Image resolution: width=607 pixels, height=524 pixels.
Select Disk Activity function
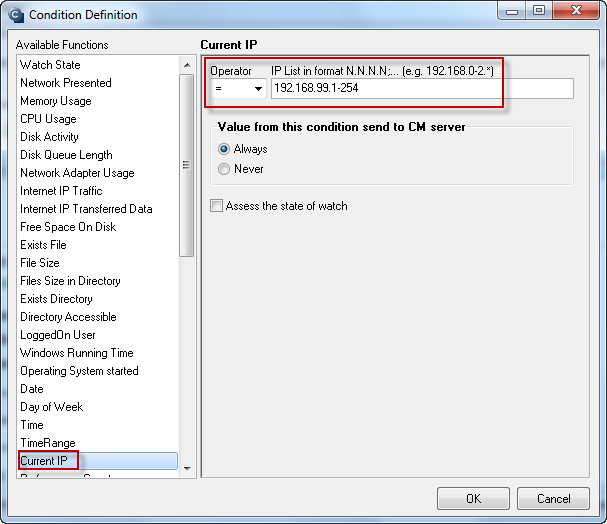[x=98, y=137]
